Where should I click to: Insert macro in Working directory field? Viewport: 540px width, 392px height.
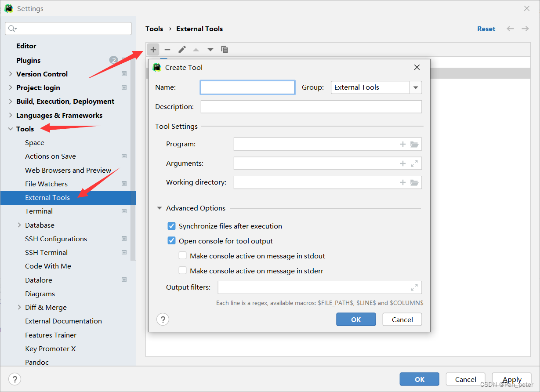(x=402, y=182)
